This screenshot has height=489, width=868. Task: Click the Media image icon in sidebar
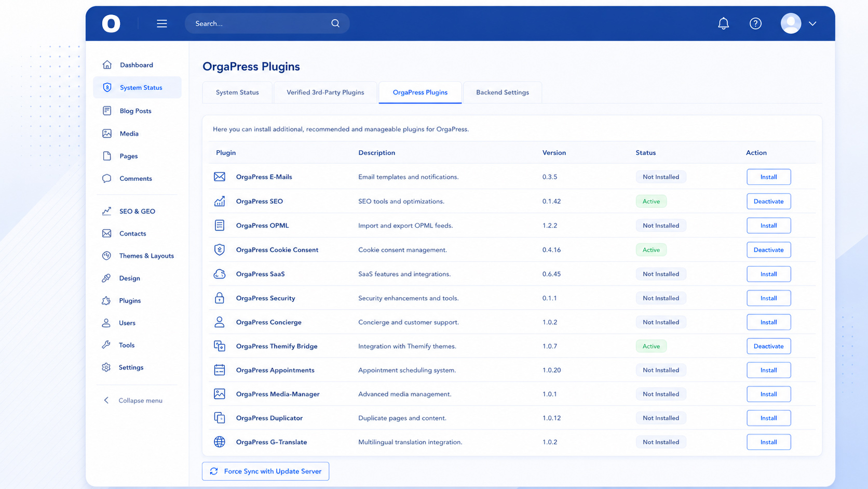click(x=107, y=134)
